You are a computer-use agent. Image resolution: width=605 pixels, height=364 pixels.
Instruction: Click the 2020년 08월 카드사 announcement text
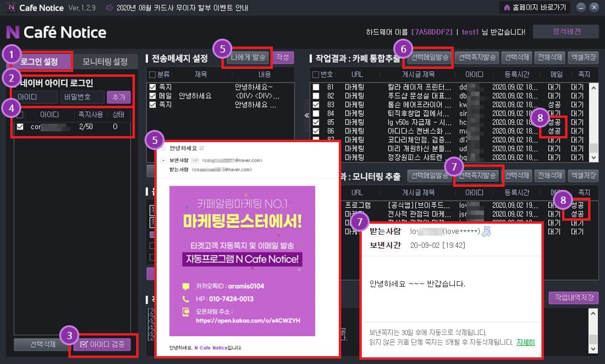point(182,8)
